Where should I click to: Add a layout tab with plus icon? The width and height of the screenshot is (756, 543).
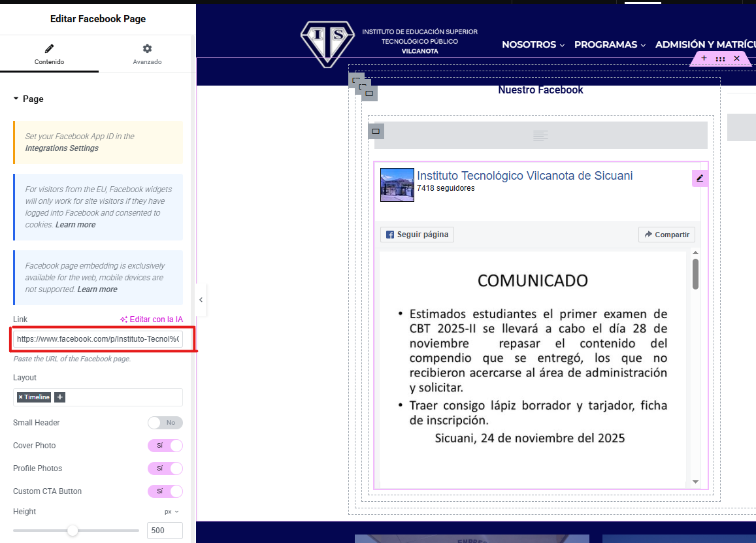[59, 397]
